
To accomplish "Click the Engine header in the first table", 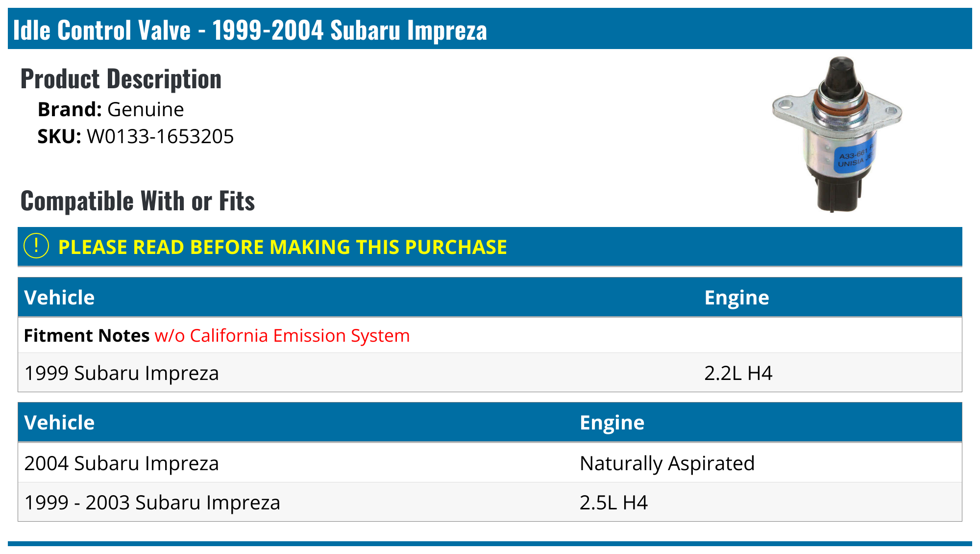I will coord(736,298).
